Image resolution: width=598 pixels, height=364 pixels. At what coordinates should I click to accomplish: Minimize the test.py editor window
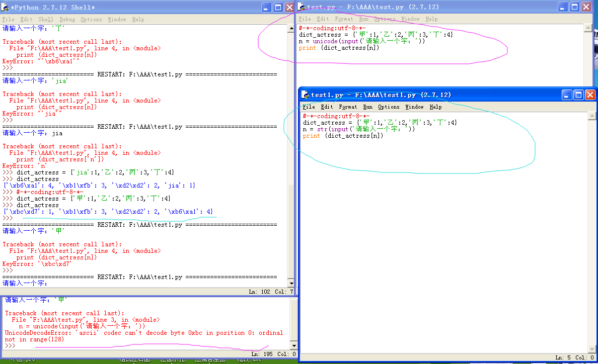[563, 7]
